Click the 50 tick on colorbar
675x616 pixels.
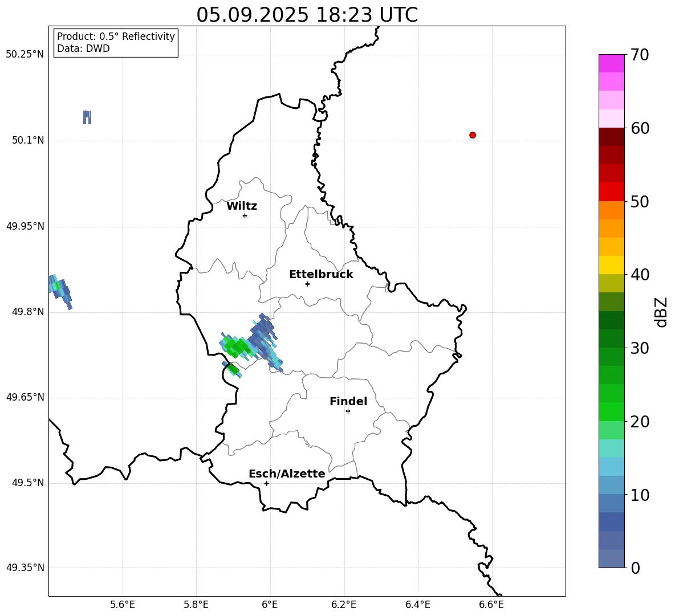(x=640, y=201)
